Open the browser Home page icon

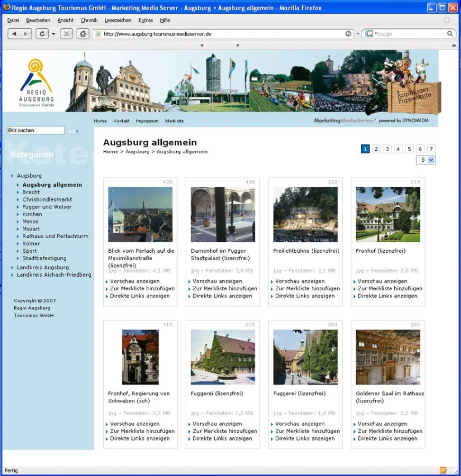pyautogui.click(x=83, y=33)
